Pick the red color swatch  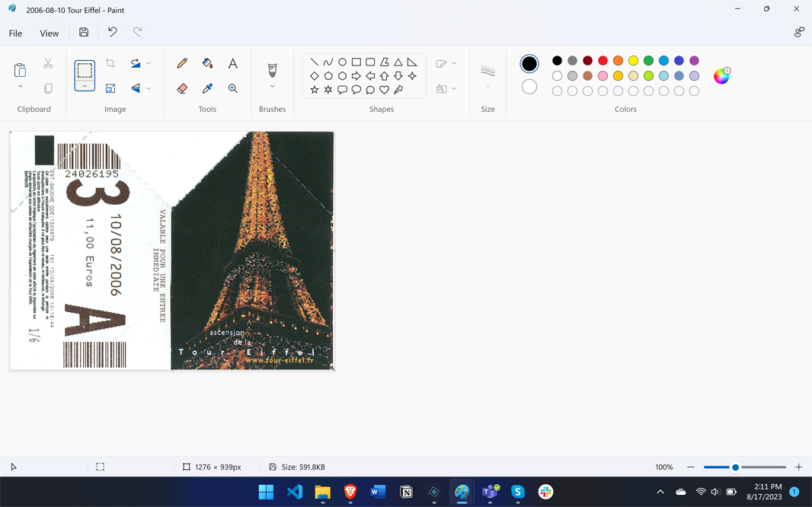click(x=603, y=61)
